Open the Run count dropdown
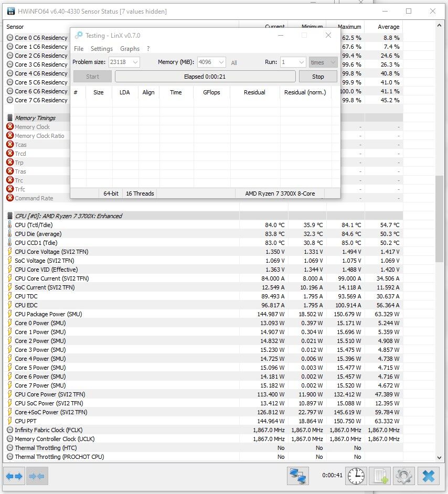Screen dimensions: 448x494 coord(302,62)
